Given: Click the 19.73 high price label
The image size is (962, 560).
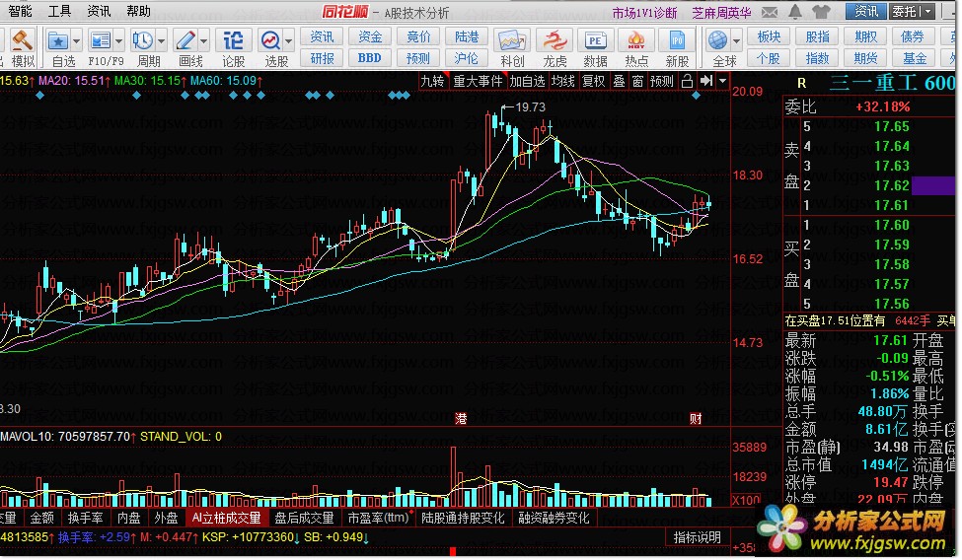Looking at the screenshot, I should (530, 107).
